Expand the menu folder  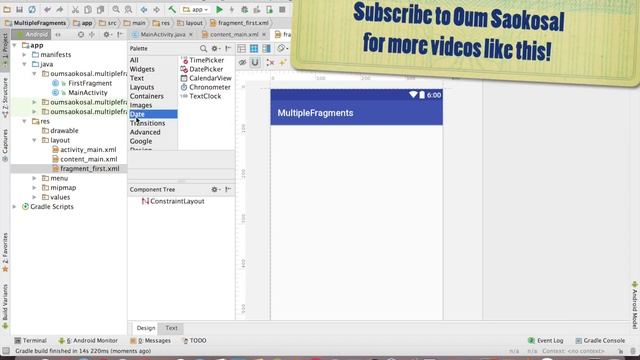(34, 178)
